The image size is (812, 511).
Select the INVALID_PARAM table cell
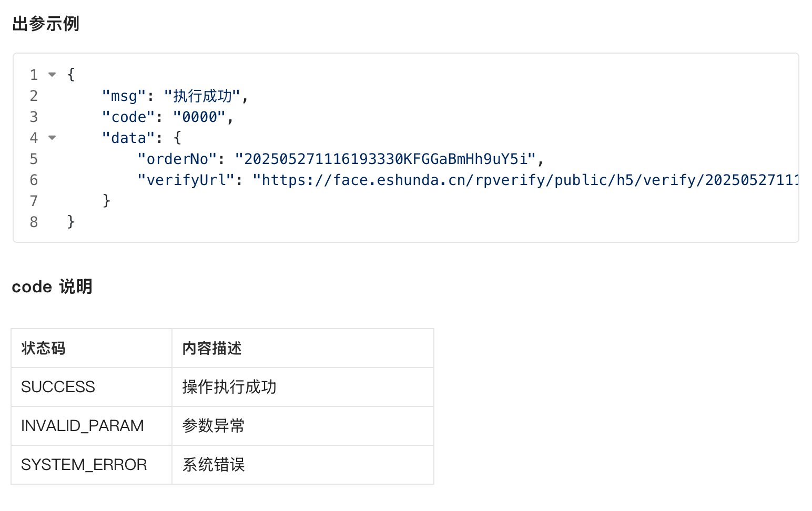[92, 426]
